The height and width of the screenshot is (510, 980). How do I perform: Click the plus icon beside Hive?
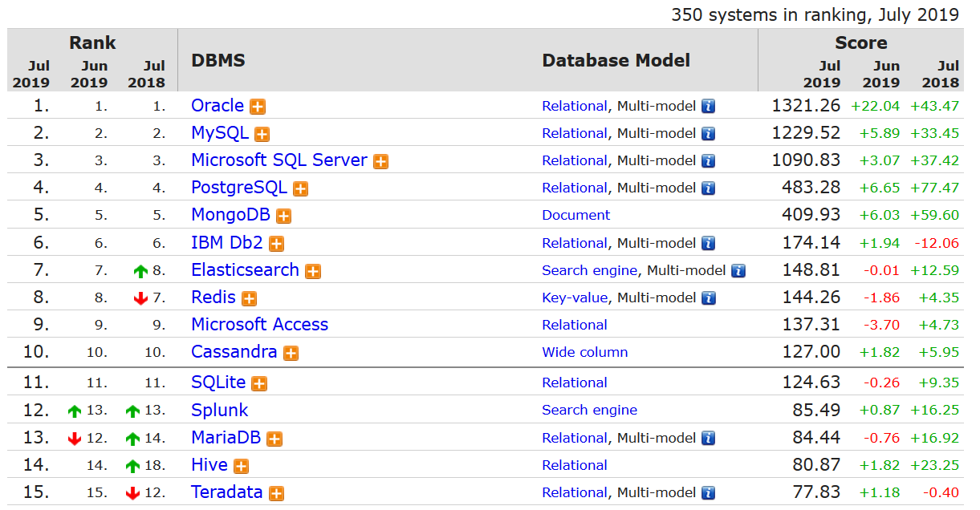[241, 466]
